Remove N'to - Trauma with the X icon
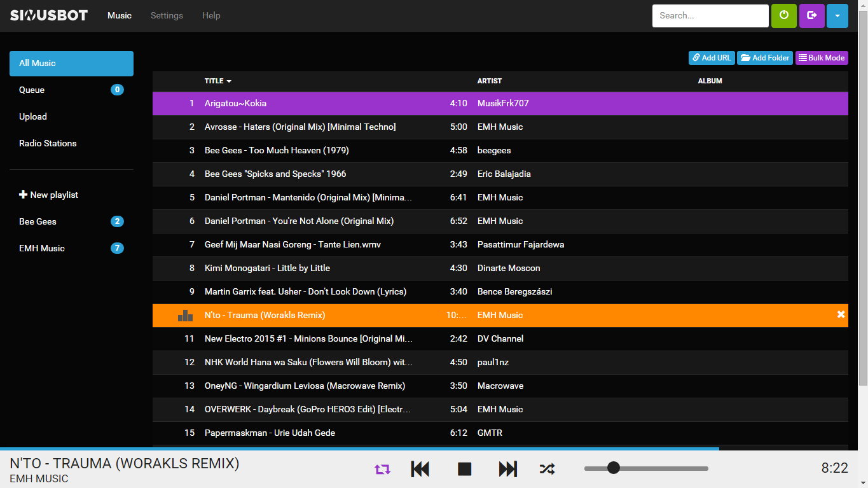 point(841,315)
